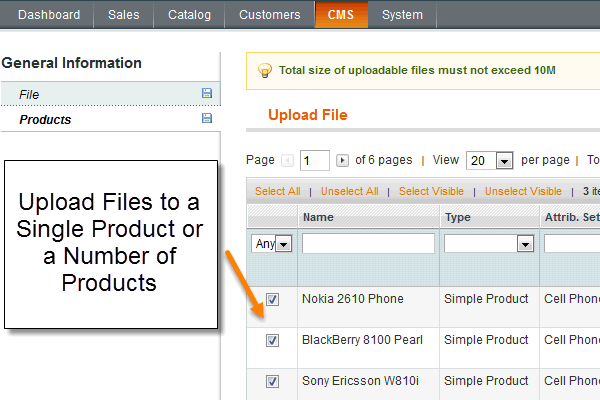Uncheck the BlackBerry 8100 Pearl checkbox

point(272,340)
